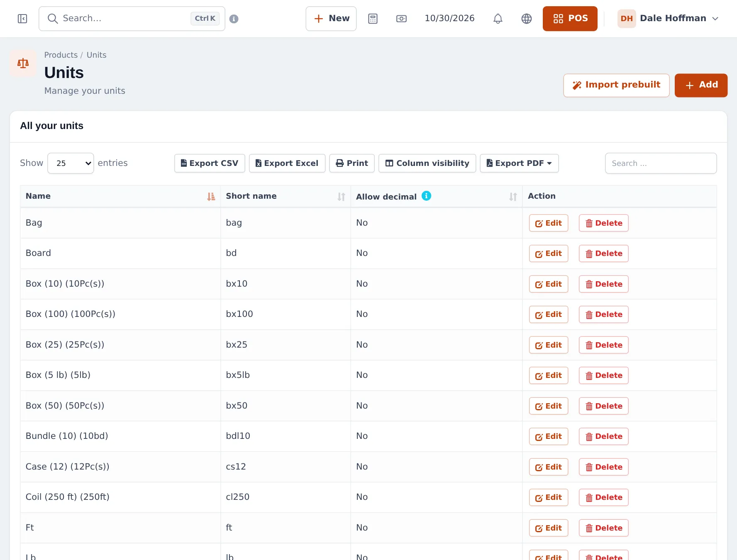Click the Units scale icon in header

point(23,63)
